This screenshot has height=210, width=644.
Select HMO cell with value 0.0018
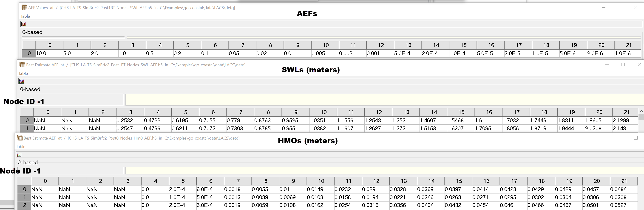[238, 189]
